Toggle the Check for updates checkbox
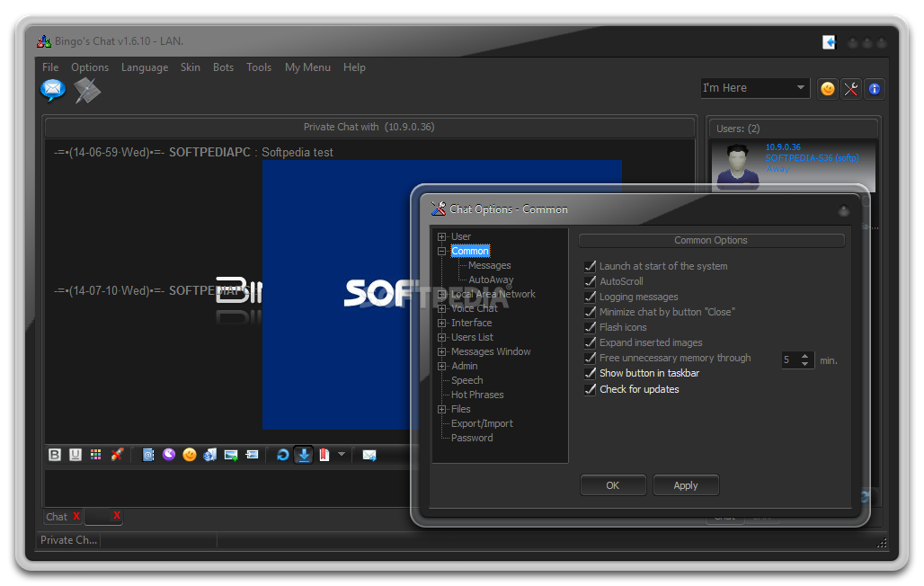 590,389
